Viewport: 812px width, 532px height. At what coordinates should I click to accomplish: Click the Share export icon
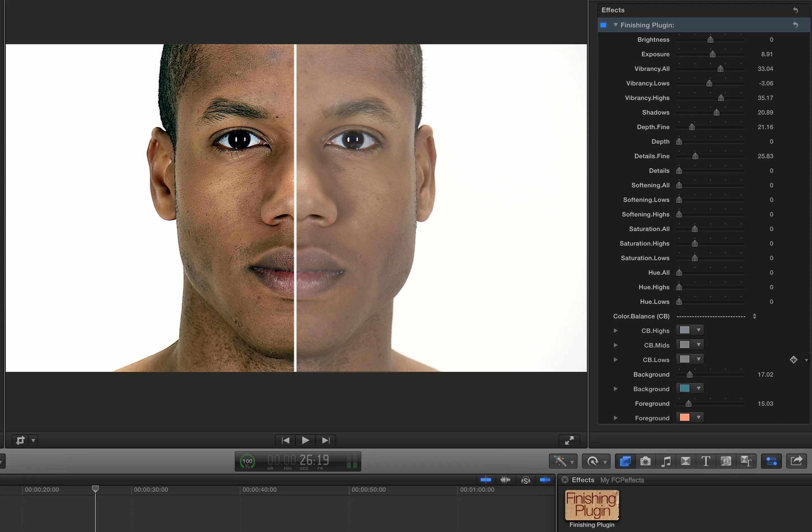(x=796, y=461)
